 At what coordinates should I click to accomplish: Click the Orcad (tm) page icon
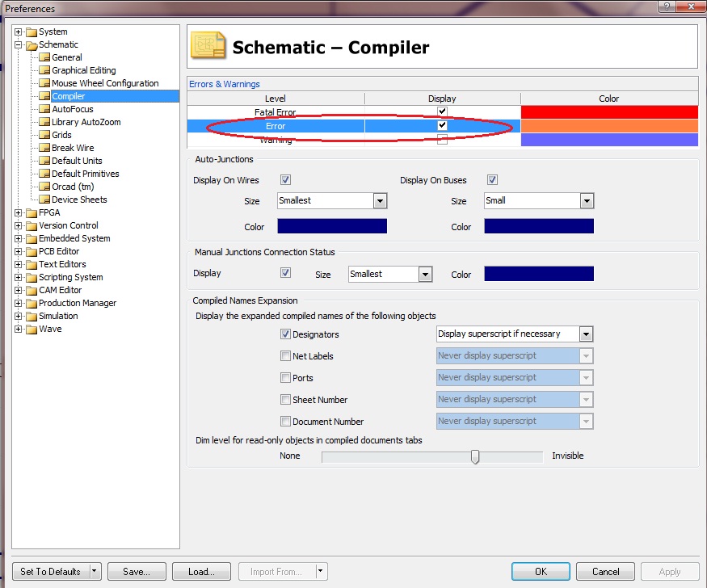click(44, 187)
